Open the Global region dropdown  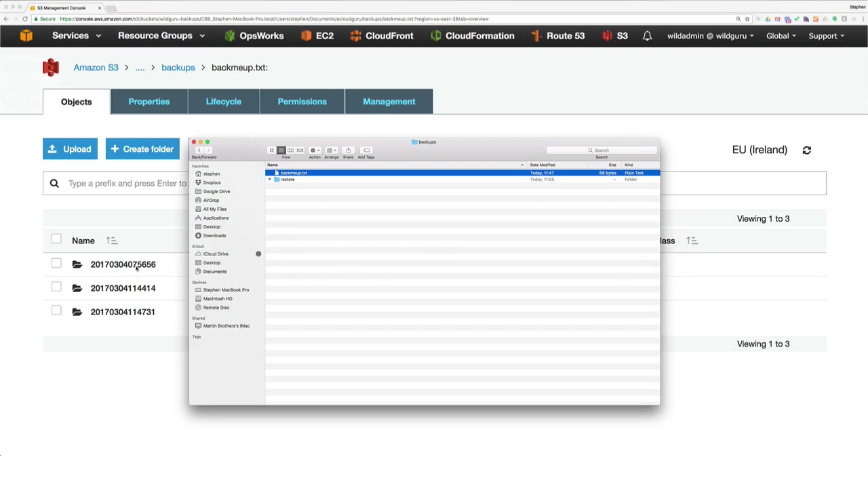[x=782, y=36]
